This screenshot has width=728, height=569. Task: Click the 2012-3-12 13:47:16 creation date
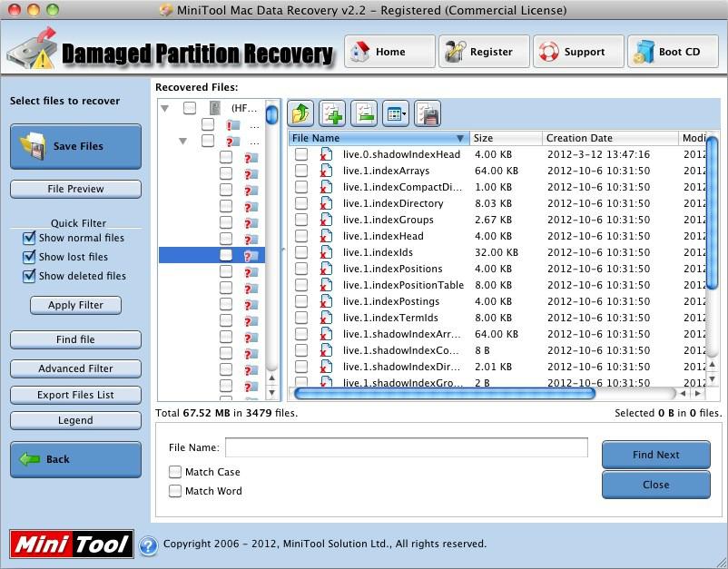(x=598, y=154)
